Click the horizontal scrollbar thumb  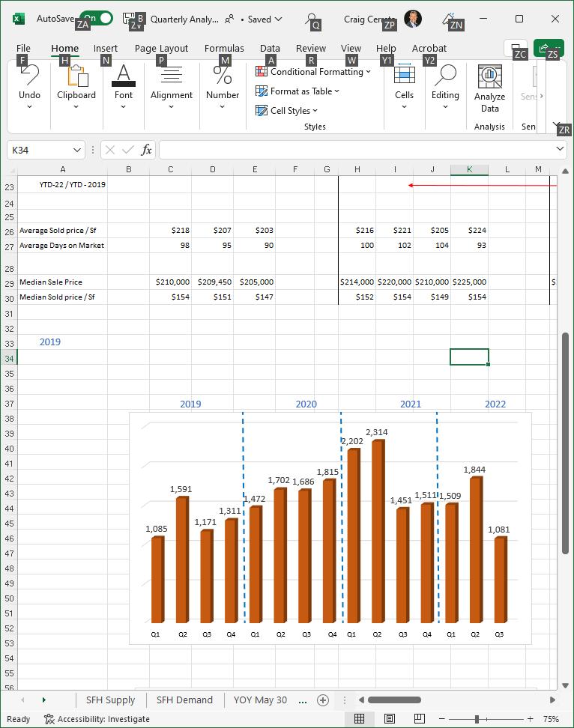point(394,700)
